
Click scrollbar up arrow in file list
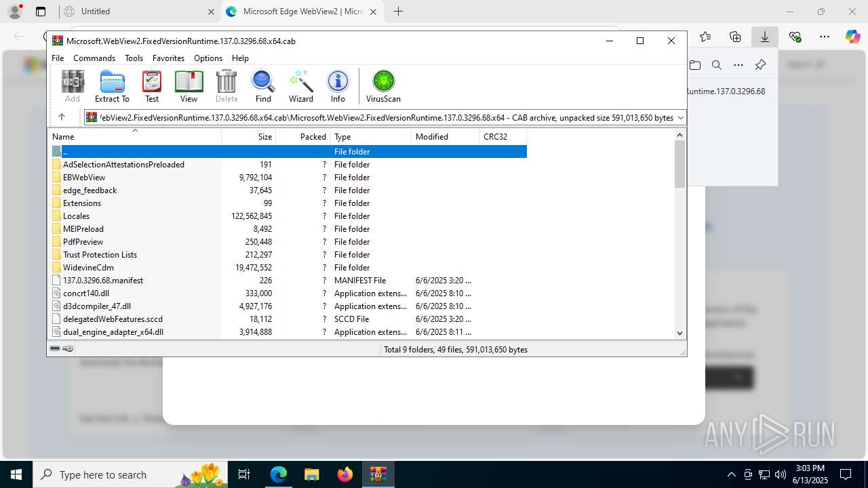(x=680, y=135)
